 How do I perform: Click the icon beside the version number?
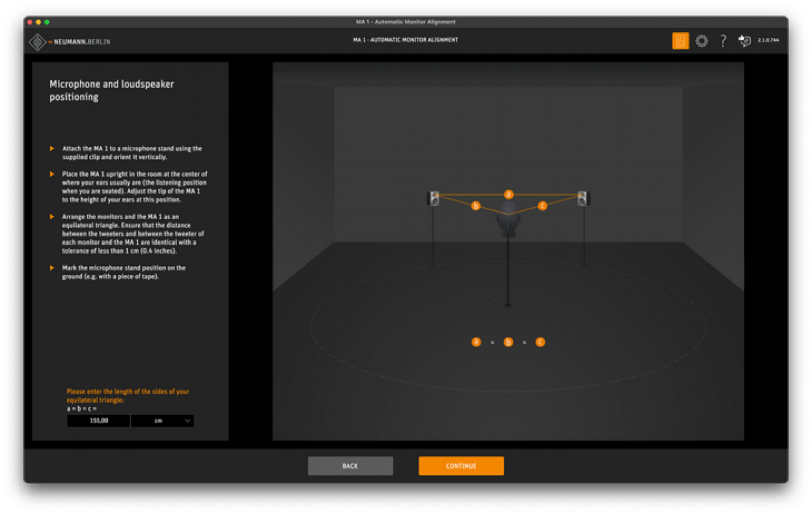[x=744, y=41]
